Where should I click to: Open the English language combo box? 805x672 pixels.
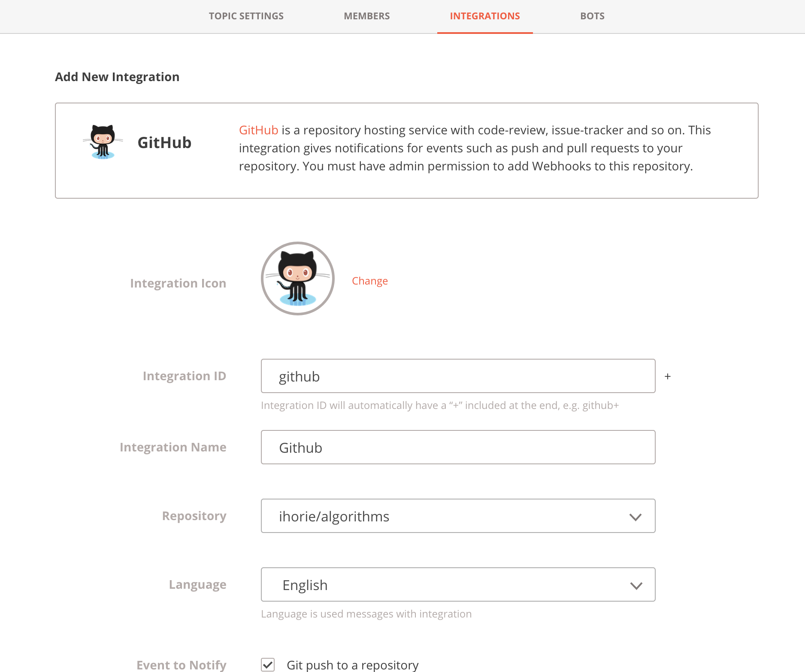tap(458, 584)
